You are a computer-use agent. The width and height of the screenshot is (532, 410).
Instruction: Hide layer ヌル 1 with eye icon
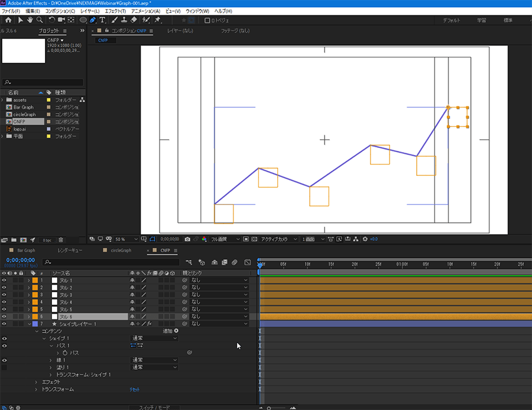(x=4, y=280)
